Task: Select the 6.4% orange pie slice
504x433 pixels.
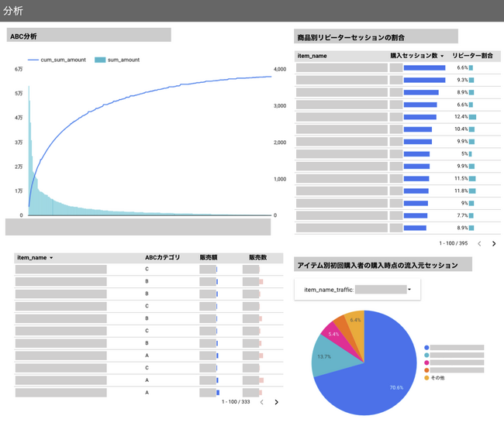Action: (354, 320)
